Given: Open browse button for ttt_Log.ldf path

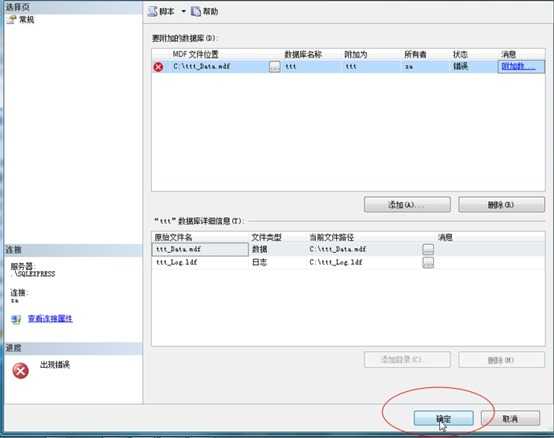Looking at the screenshot, I should pos(428,262).
